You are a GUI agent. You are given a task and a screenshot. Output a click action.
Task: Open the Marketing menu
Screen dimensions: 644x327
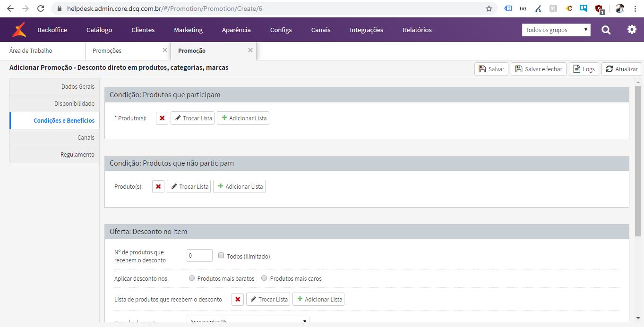[188, 30]
